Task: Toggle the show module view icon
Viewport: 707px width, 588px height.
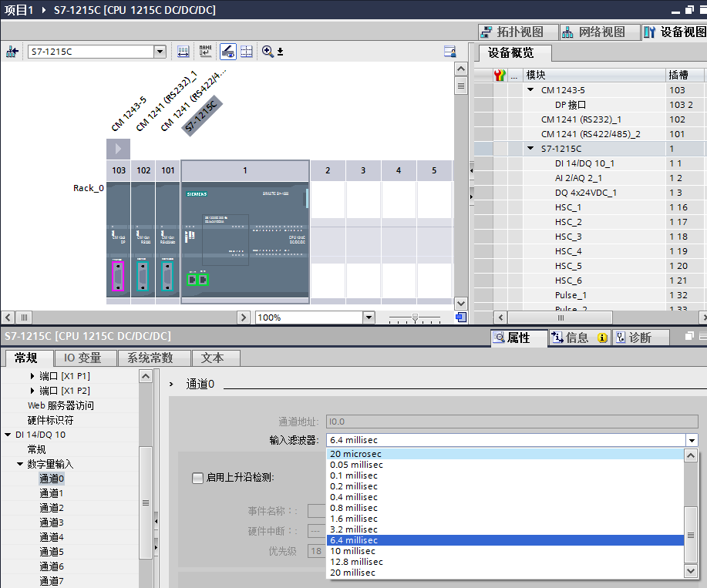Action: tap(228, 52)
